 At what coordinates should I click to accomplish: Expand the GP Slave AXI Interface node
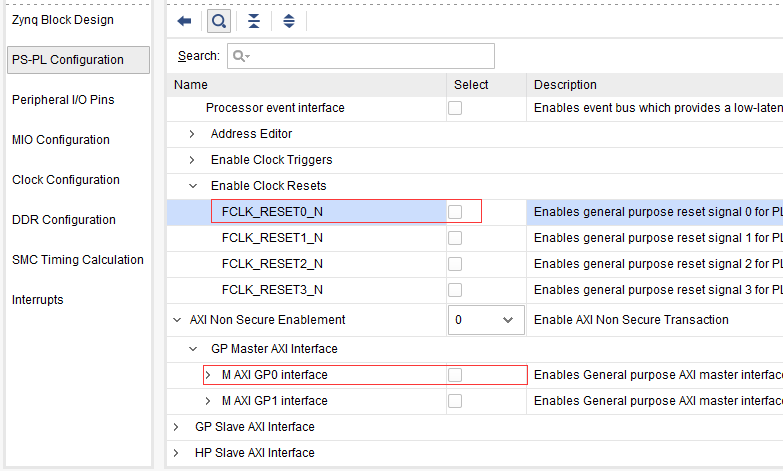tap(176, 427)
